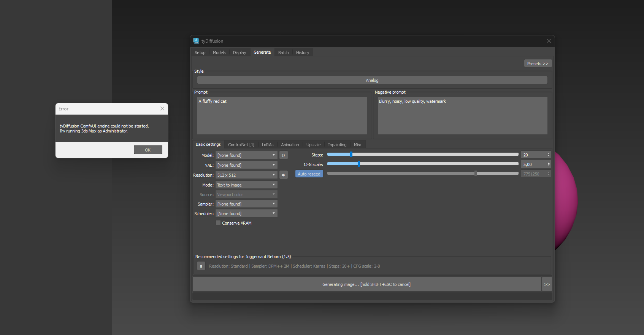Enable the Conserve VRAM checkbox
Screen dimensions: 644x335
(218, 223)
